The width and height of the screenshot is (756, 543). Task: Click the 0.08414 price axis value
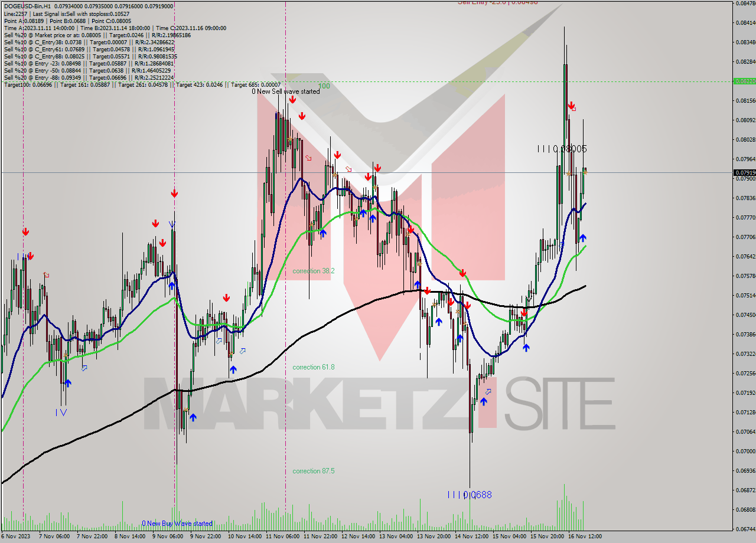tap(745, 23)
